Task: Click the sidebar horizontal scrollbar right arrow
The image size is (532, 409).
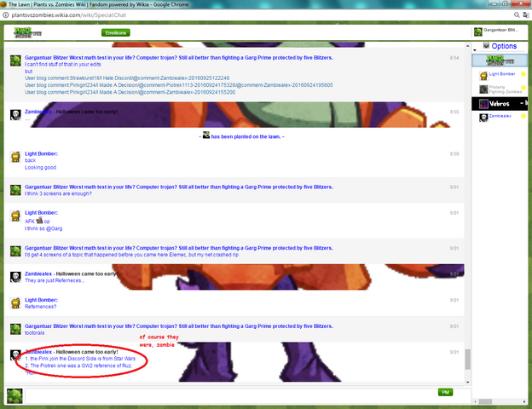Action: coord(524,401)
